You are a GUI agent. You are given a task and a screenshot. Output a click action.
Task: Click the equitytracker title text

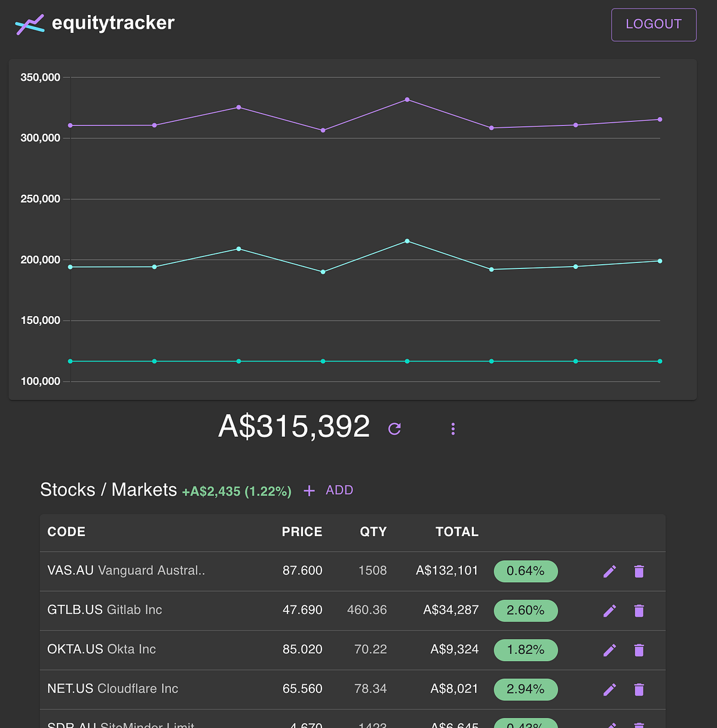point(113,23)
